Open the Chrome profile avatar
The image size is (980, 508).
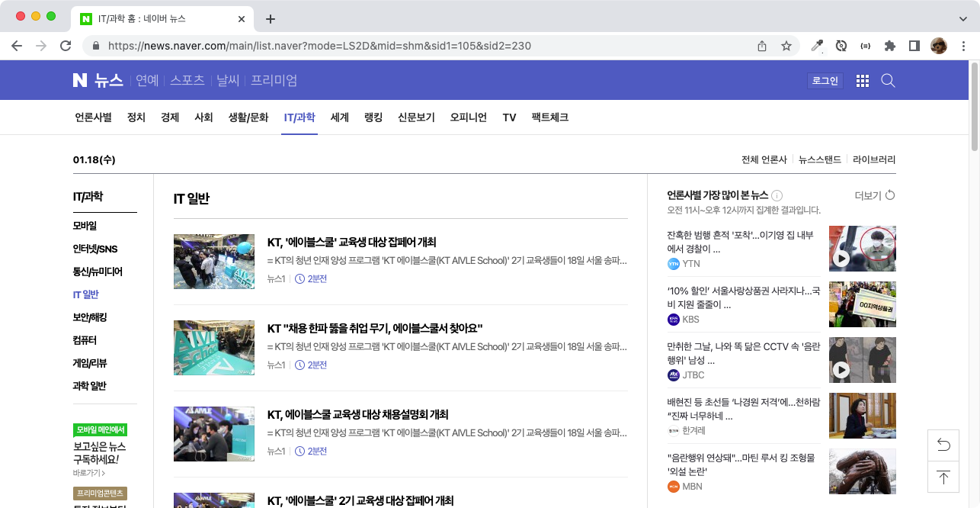point(939,46)
